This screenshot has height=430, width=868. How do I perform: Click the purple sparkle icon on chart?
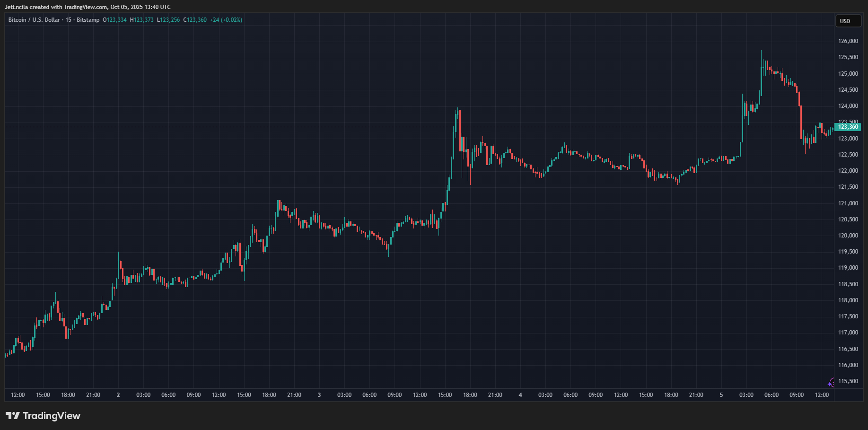(831, 383)
